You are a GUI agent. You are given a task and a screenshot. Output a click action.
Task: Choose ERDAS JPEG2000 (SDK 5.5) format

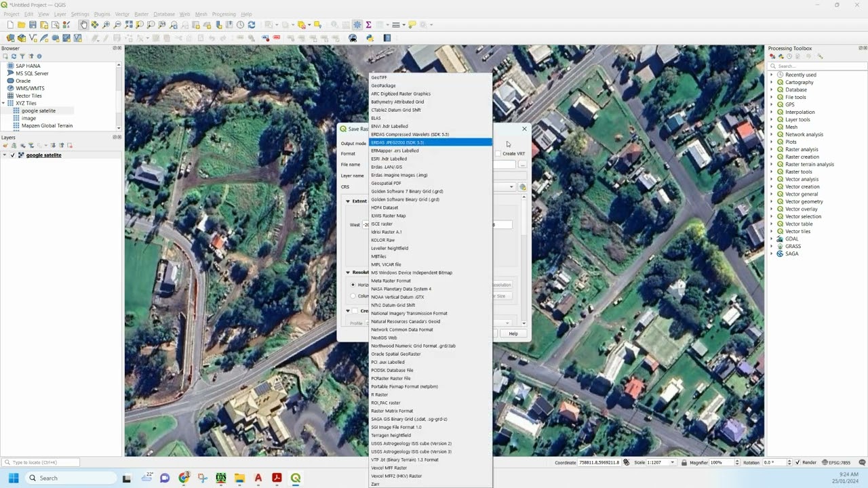pos(431,142)
